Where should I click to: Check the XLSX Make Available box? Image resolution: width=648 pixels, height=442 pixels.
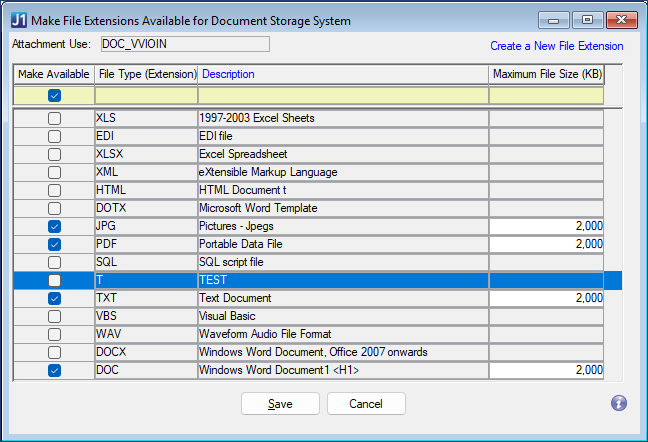(54, 154)
